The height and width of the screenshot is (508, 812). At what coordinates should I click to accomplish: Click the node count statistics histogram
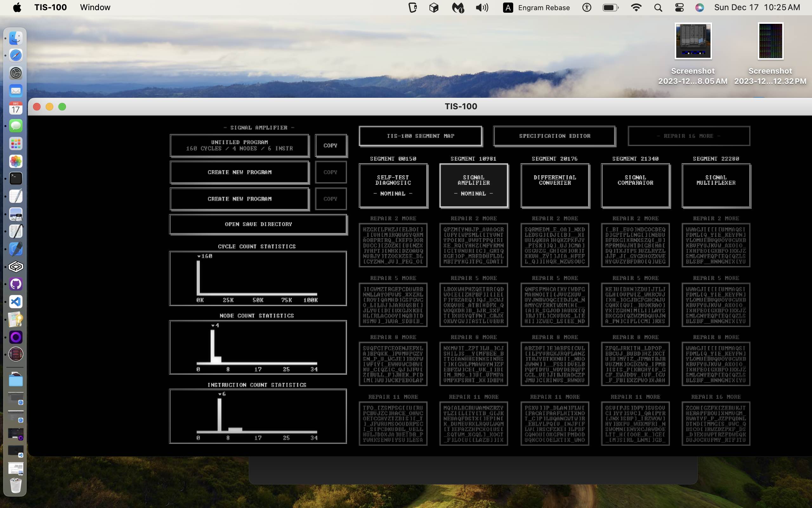[x=258, y=347]
